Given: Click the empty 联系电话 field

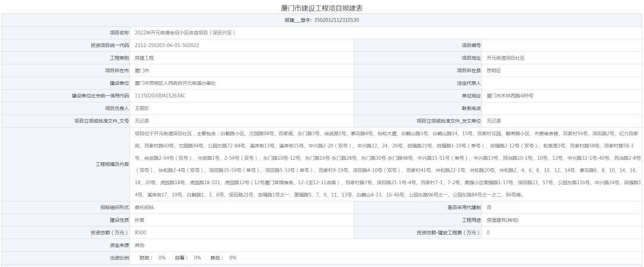Looking at the screenshot, I should pyautogui.click(x=561, y=108).
